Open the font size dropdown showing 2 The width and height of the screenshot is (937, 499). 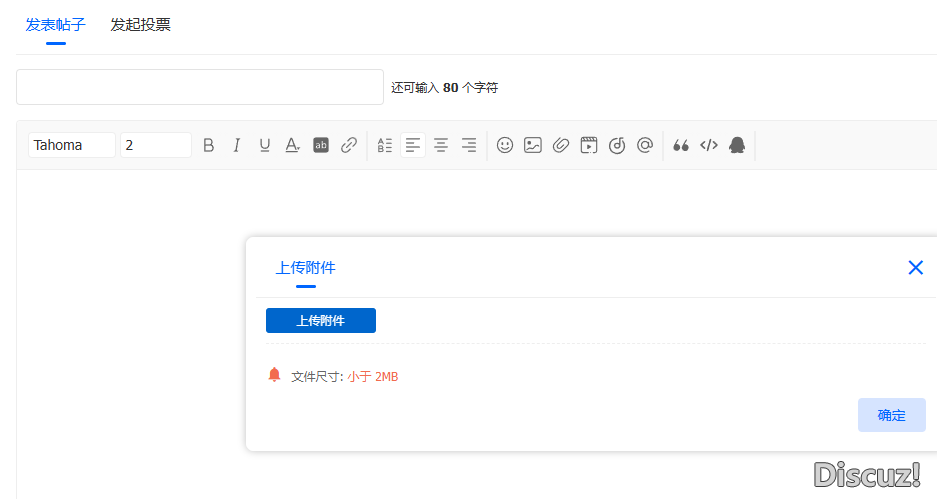pos(156,145)
